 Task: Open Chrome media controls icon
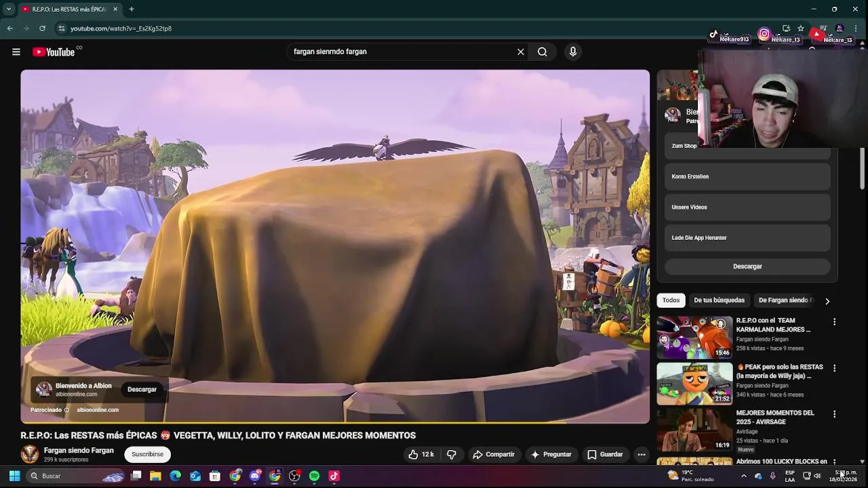click(x=823, y=28)
